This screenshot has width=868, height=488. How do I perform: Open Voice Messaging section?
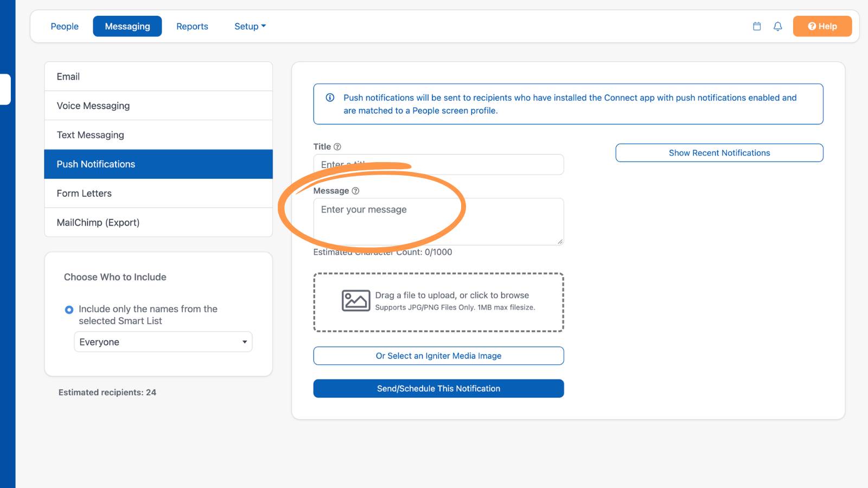click(158, 106)
